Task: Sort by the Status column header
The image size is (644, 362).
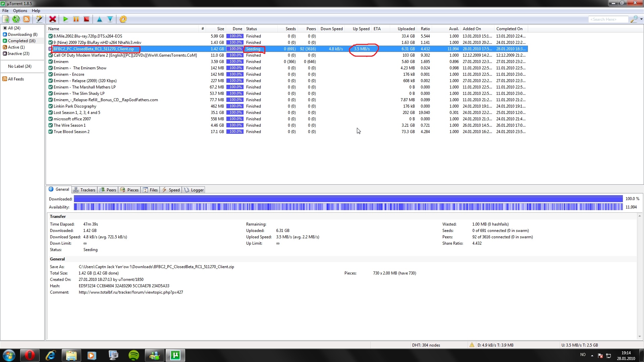Action: [261, 29]
